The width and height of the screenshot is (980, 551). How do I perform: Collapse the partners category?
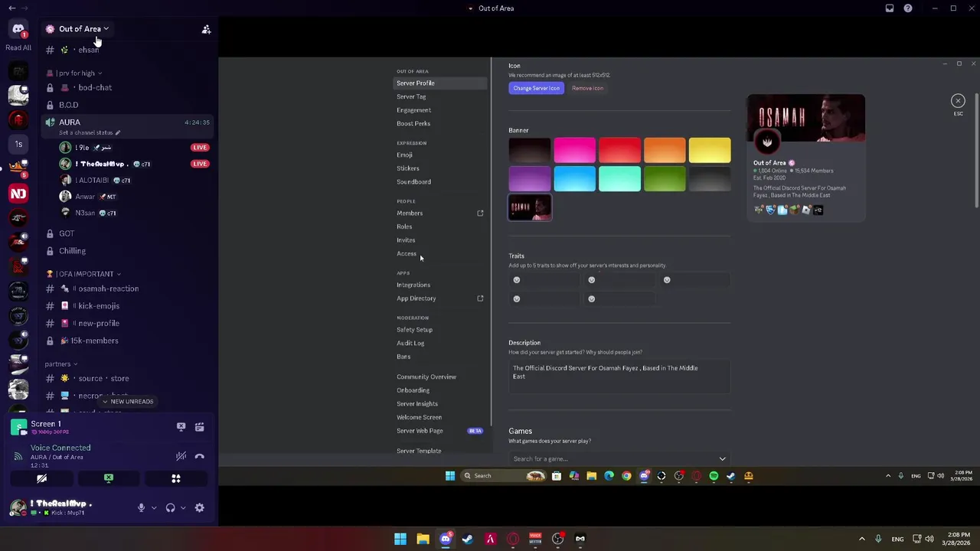click(60, 364)
